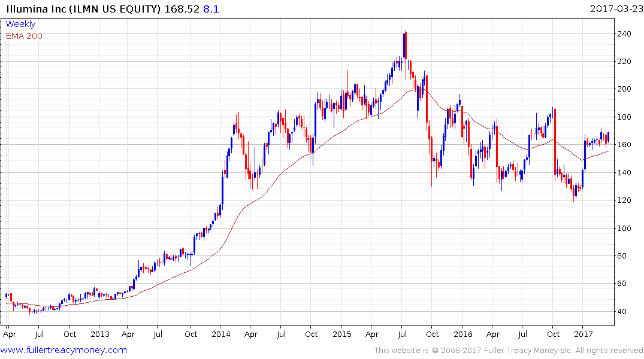Click the date '2017-03-23'
Screen dimensions: 644x359
pos(616,8)
